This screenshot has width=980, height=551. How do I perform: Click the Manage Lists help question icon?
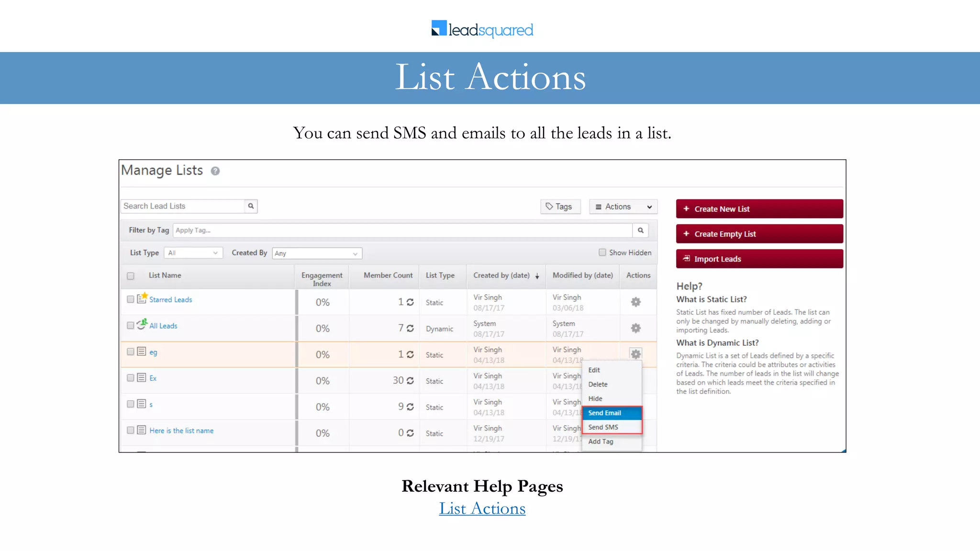point(215,171)
